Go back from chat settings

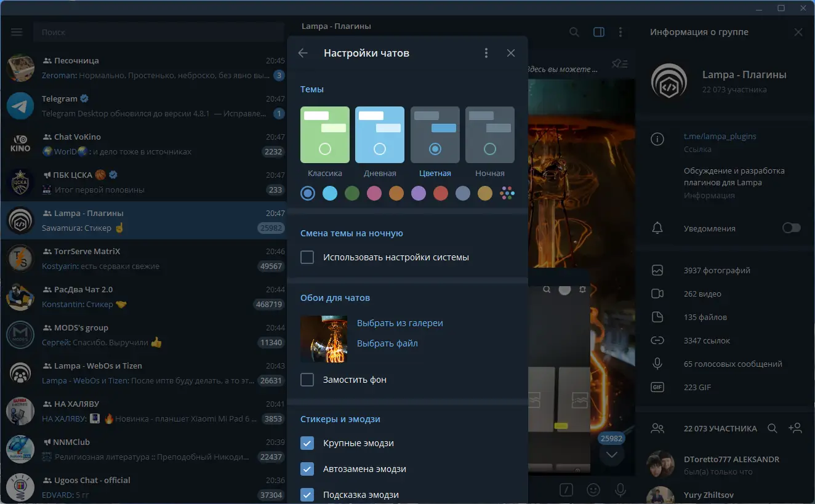303,53
